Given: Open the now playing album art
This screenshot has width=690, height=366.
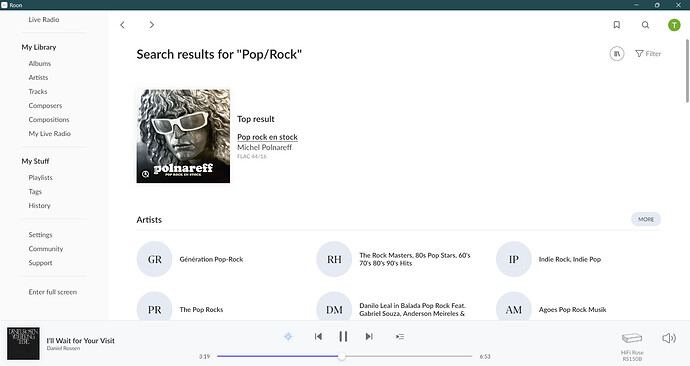Looking at the screenshot, I should click(x=23, y=343).
